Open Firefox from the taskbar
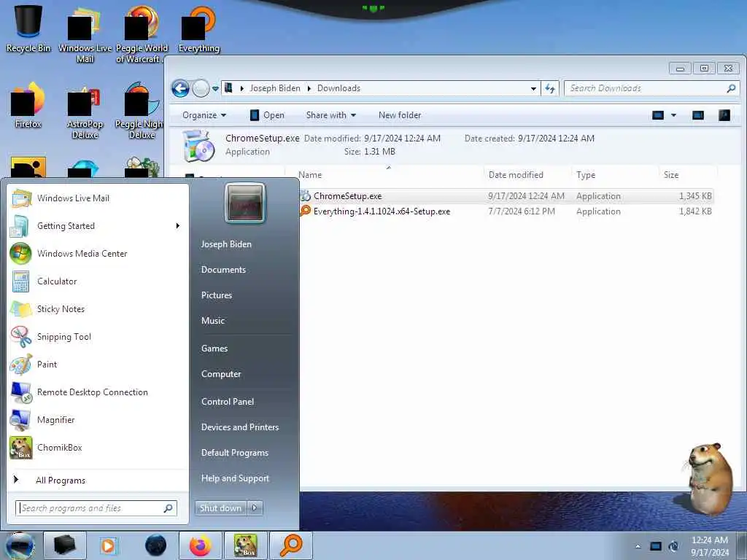Viewport: 747px width, 560px height. click(x=200, y=545)
